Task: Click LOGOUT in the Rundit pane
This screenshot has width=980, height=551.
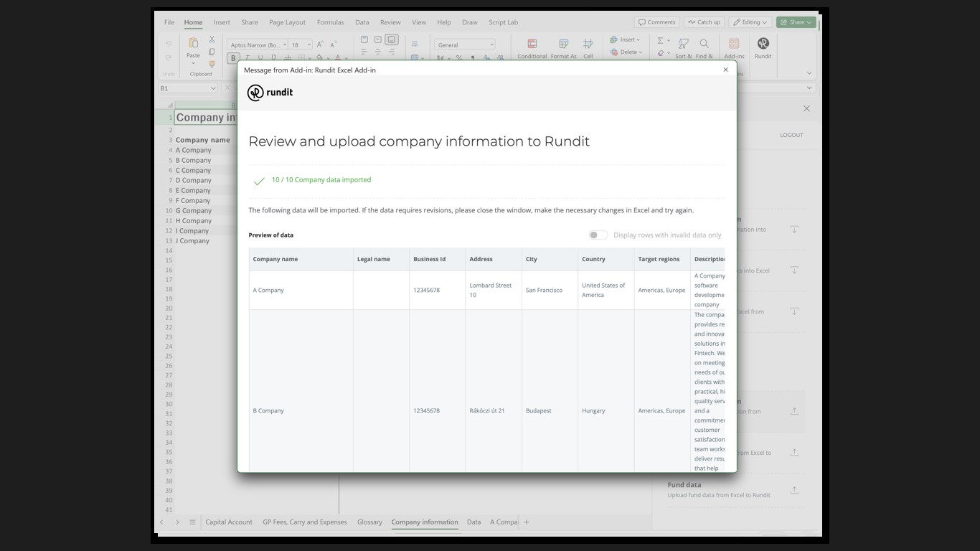Action: tap(791, 135)
